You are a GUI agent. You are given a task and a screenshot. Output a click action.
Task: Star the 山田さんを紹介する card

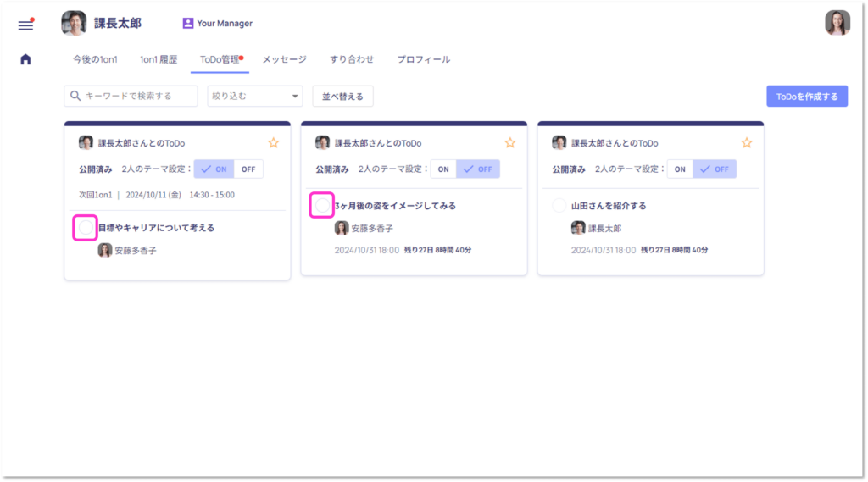click(747, 143)
